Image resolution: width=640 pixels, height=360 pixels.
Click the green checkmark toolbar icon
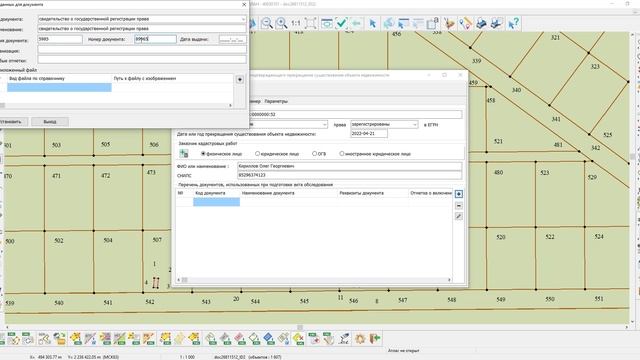click(342, 23)
